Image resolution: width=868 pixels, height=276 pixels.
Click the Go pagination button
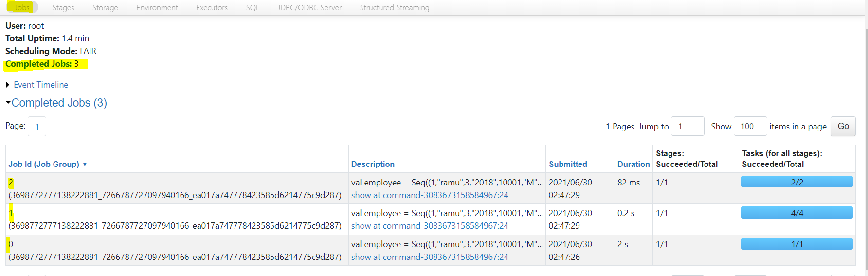(843, 126)
